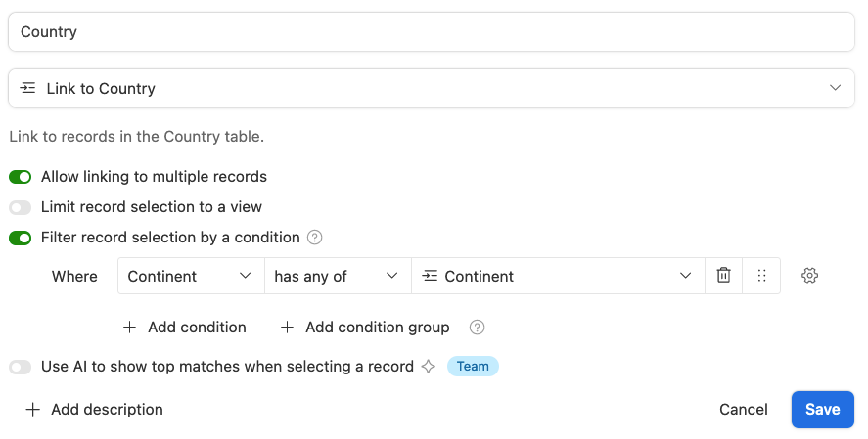The height and width of the screenshot is (439, 868).
Task: Click the linked-field icon in Continent value box
Action: pos(430,276)
